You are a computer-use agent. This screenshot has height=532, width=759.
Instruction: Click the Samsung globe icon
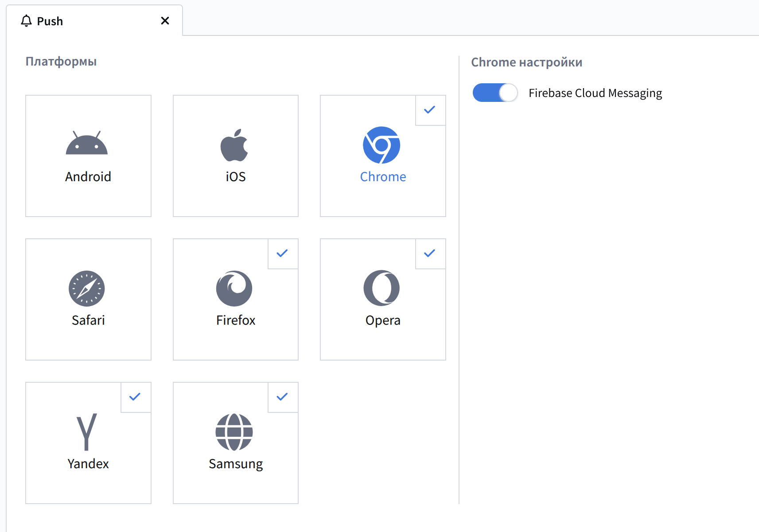234,432
